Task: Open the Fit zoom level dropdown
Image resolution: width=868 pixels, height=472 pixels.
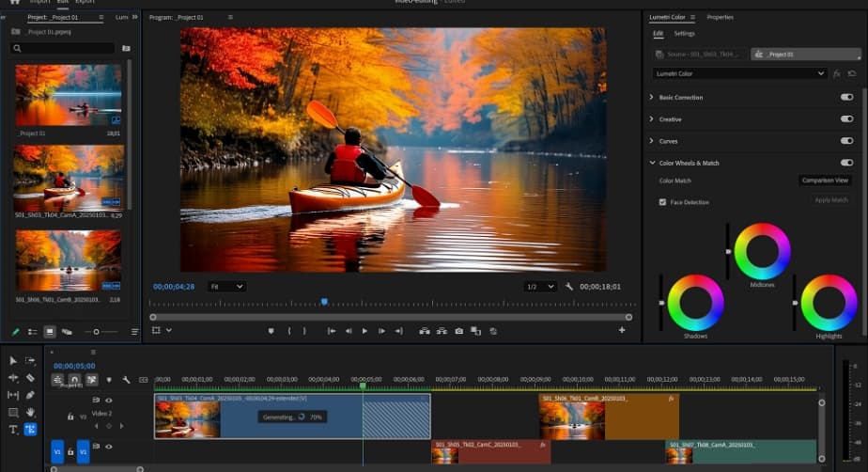Action: pos(226,286)
